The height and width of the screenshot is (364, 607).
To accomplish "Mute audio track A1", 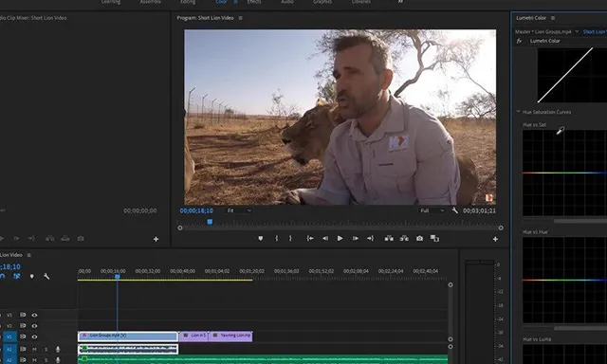I will (x=34, y=349).
